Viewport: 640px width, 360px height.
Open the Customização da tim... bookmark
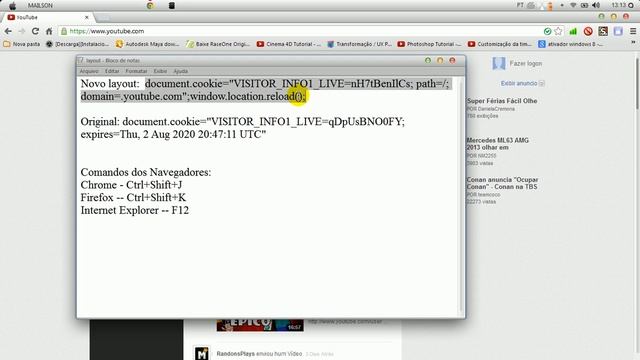(x=500, y=44)
